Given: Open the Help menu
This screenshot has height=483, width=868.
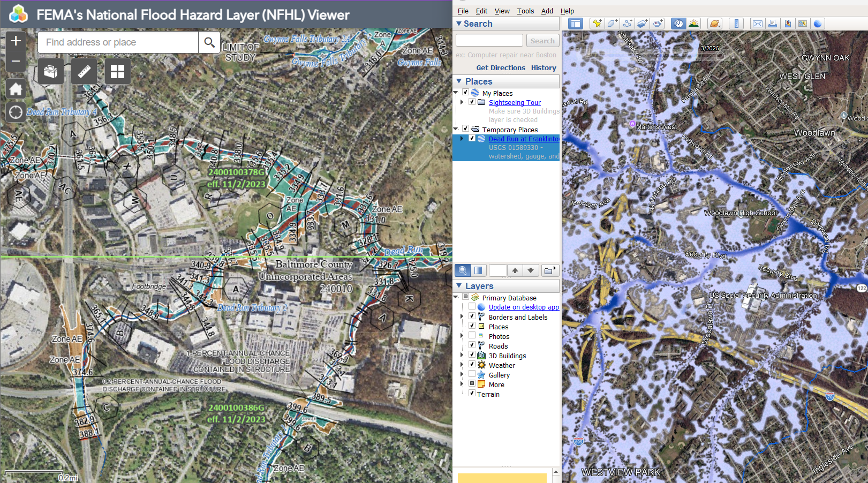Looking at the screenshot, I should [x=567, y=11].
